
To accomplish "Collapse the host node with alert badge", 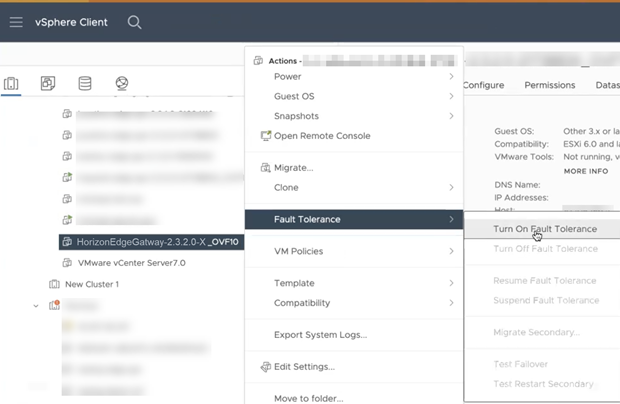I will [36, 306].
